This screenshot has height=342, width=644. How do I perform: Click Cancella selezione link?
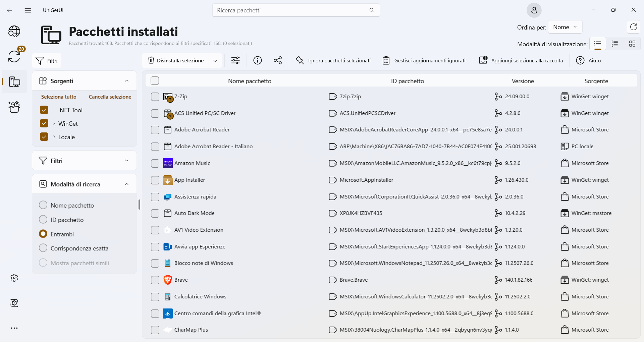coord(110,97)
